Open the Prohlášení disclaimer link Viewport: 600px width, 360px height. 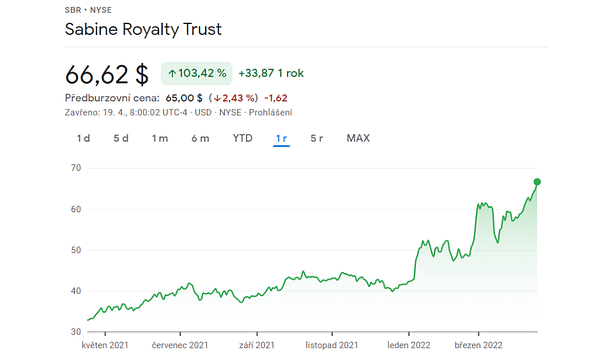pos(271,112)
